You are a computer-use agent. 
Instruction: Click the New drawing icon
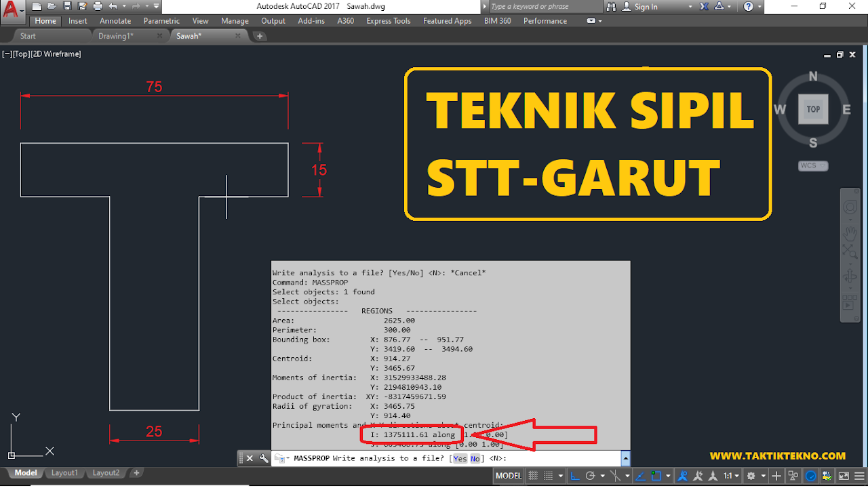pyautogui.click(x=37, y=6)
